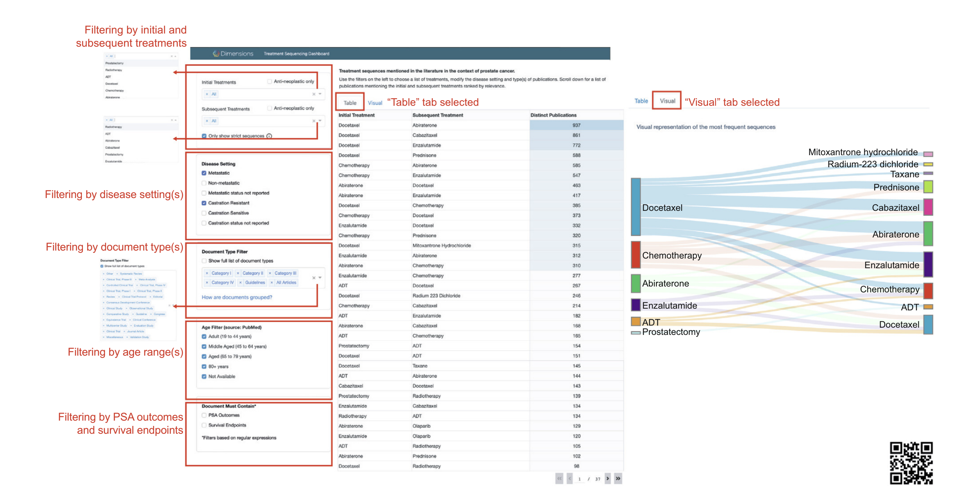Remove Category I document tag
The width and height of the screenshot is (980, 497).
tap(207, 273)
